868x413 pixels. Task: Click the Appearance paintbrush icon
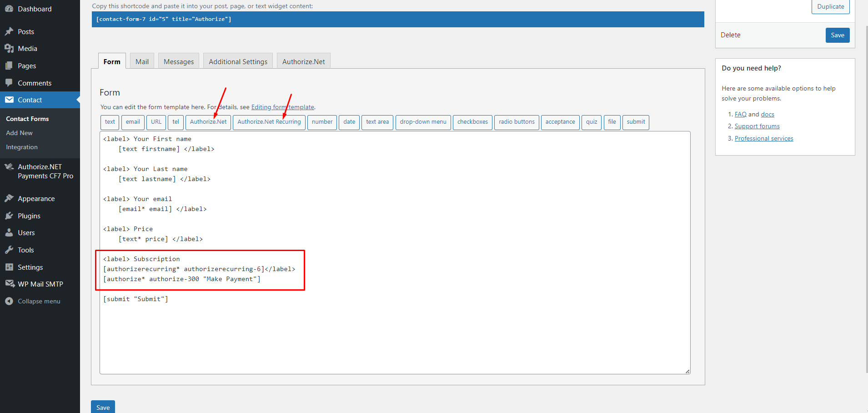(x=9, y=198)
